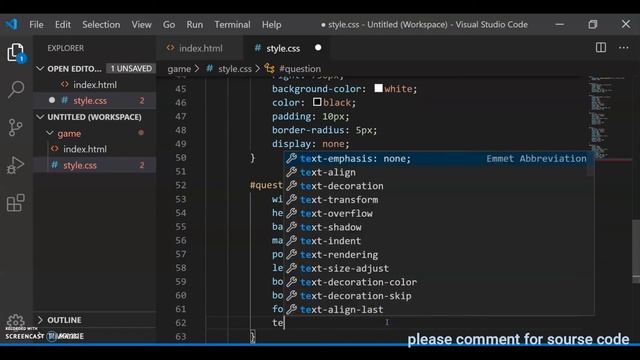Open index.html in the game folder
The image size is (640, 360).
point(95,149)
